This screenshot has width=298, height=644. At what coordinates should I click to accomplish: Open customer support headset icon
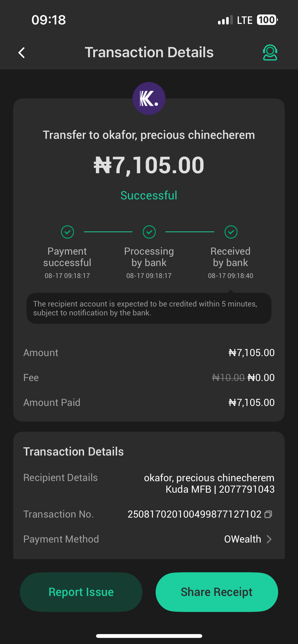tap(270, 53)
